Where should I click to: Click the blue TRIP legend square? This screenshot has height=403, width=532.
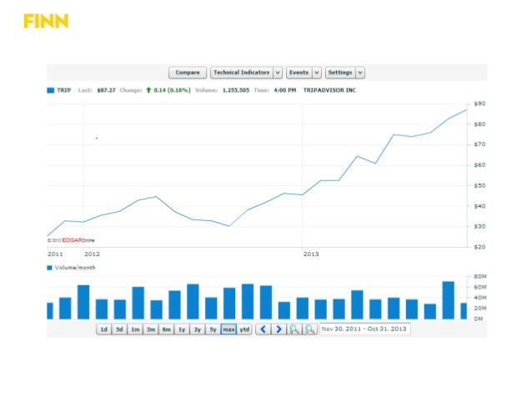tap(51, 89)
